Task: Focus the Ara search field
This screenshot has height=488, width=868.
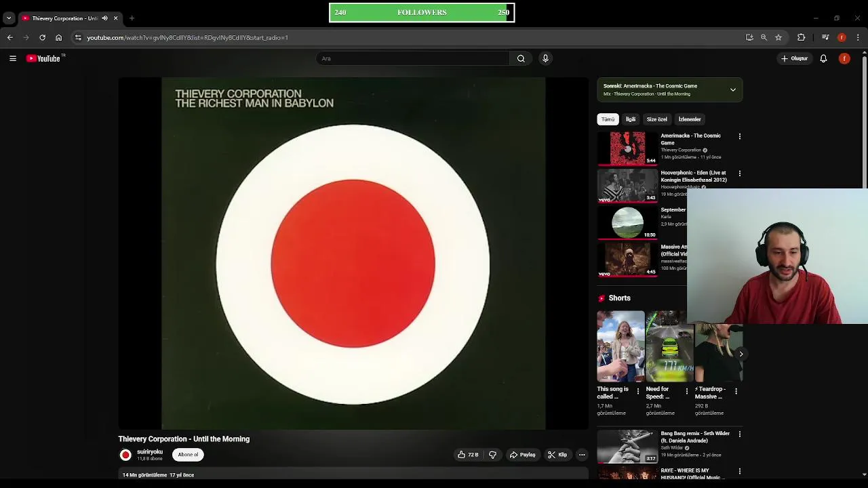Action: coord(413,58)
